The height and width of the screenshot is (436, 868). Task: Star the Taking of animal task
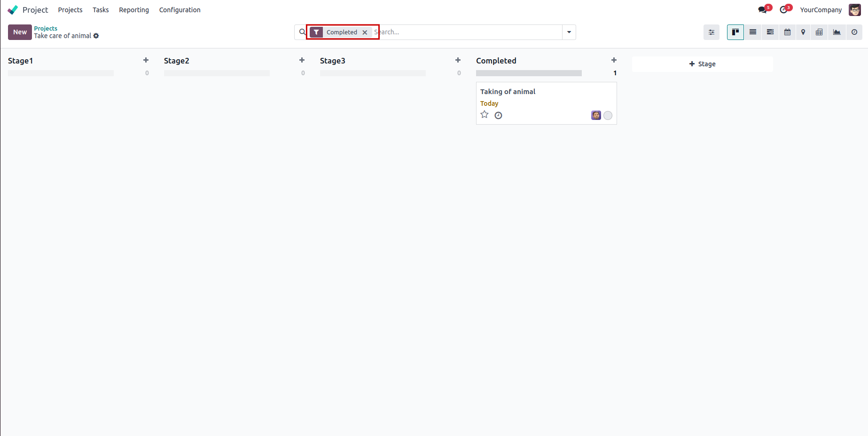point(485,115)
